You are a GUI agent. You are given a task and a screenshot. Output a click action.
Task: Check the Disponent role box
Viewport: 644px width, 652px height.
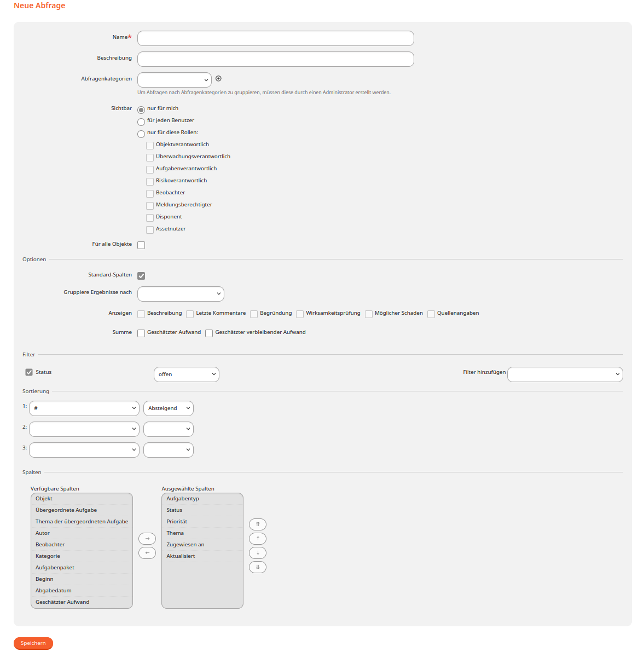click(x=150, y=218)
